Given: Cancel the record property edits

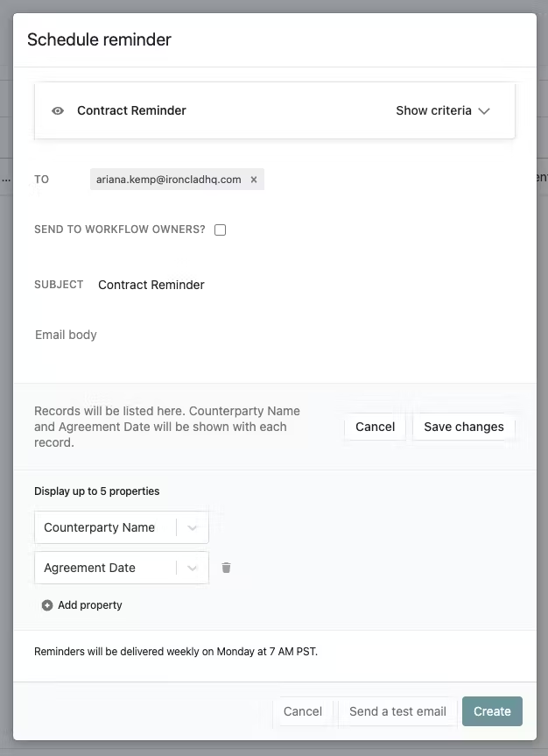Looking at the screenshot, I should click(x=375, y=427).
